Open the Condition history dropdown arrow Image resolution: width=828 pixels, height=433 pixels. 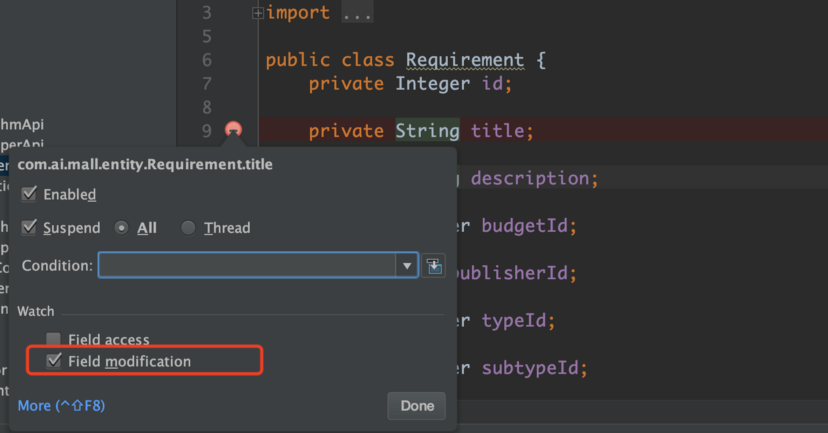click(x=406, y=266)
